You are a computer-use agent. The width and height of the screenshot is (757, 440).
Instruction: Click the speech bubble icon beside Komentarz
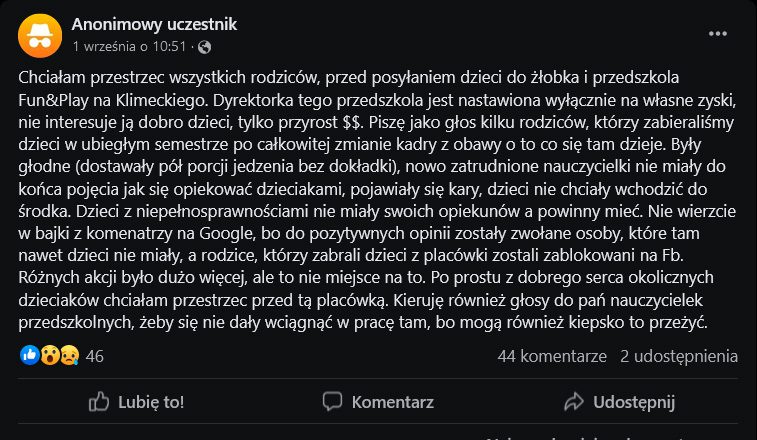coord(332,401)
